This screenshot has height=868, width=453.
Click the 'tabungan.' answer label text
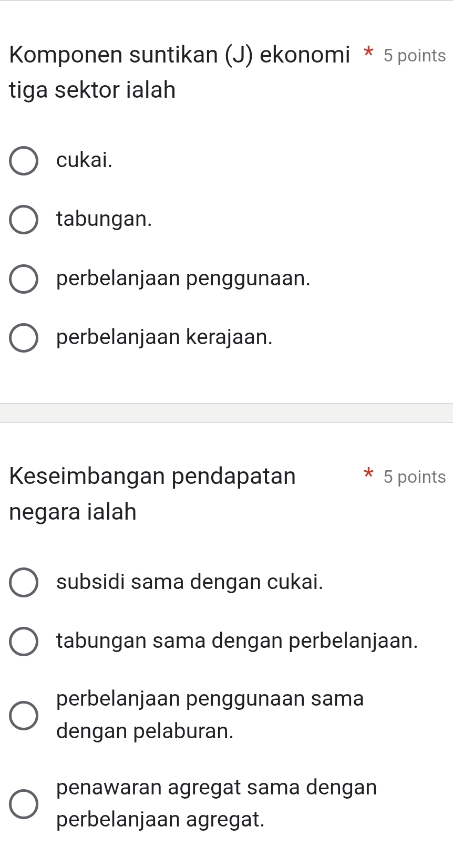pyautogui.click(x=104, y=219)
